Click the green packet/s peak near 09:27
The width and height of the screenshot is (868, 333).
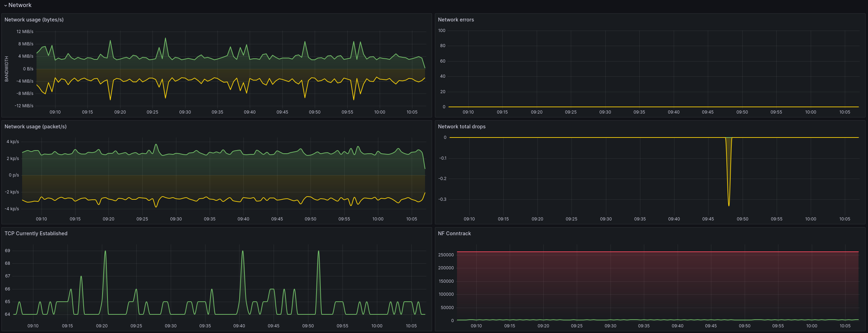[x=156, y=145]
